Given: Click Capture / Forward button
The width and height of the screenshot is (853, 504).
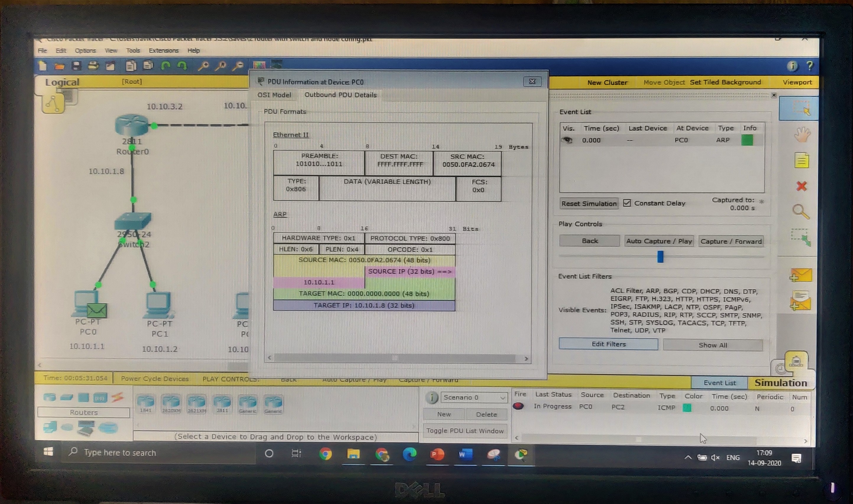Looking at the screenshot, I should 731,242.
